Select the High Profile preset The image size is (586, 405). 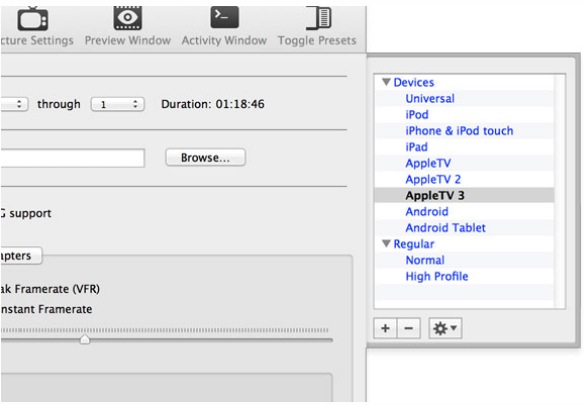464,276
